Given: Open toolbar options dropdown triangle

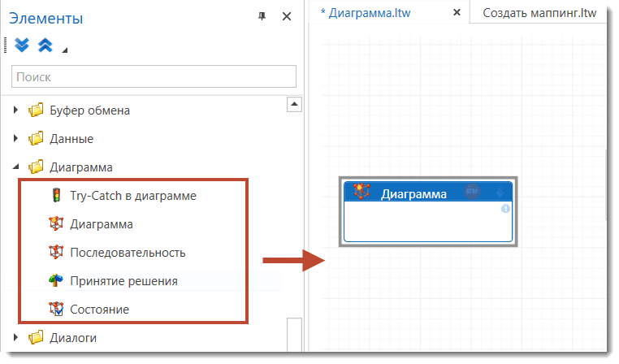Looking at the screenshot, I should tap(65, 50).
